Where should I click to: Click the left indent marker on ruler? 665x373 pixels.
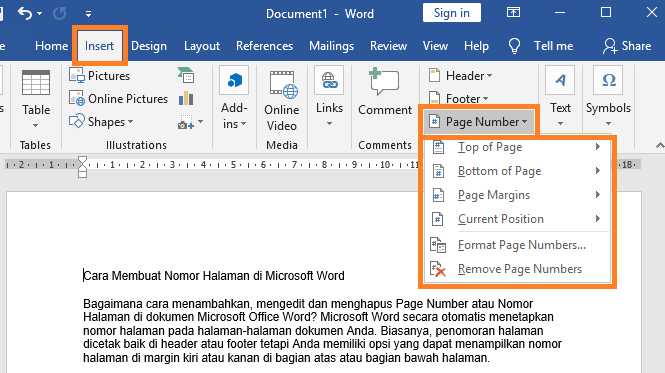coord(82,174)
